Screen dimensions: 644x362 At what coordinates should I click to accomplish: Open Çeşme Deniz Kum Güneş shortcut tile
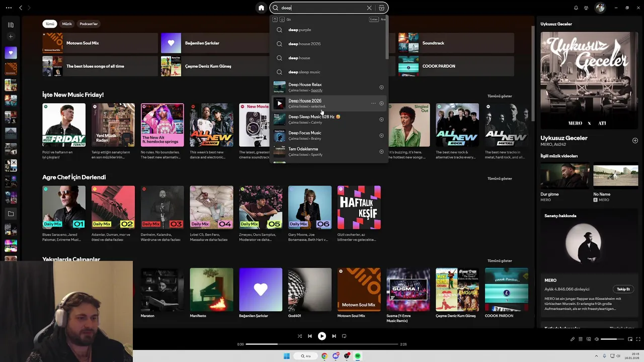pos(215,66)
